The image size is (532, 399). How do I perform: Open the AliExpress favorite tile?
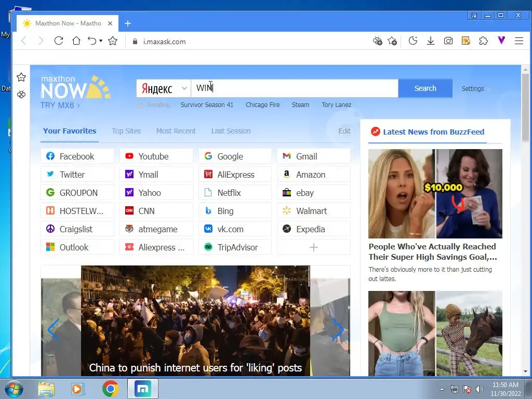(x=235, y=175)
